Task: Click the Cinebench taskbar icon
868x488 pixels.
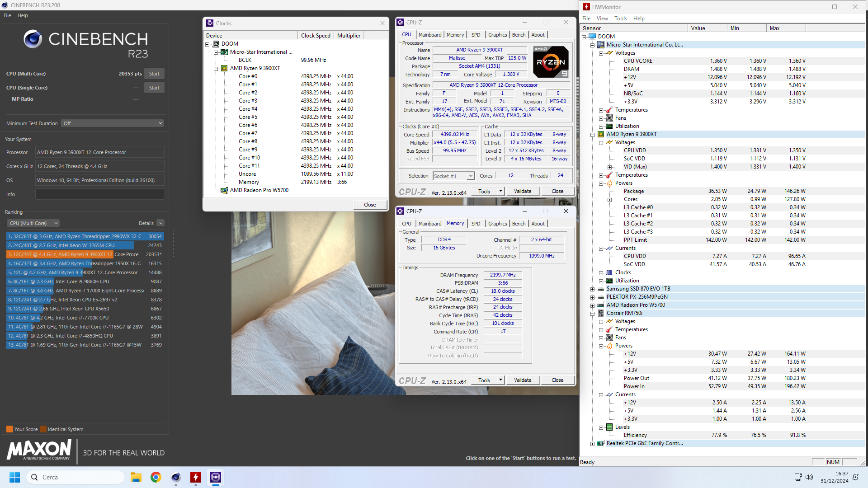Action: (176, 477)
